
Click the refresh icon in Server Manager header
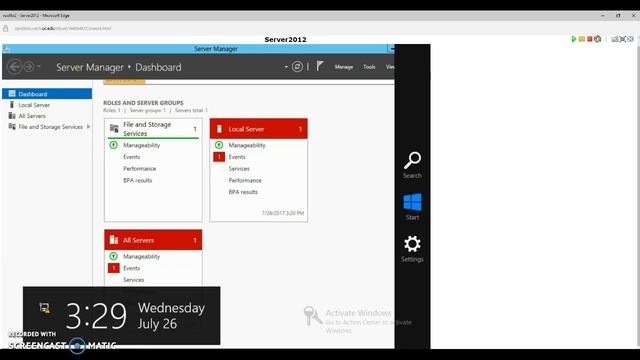point(297,67)
